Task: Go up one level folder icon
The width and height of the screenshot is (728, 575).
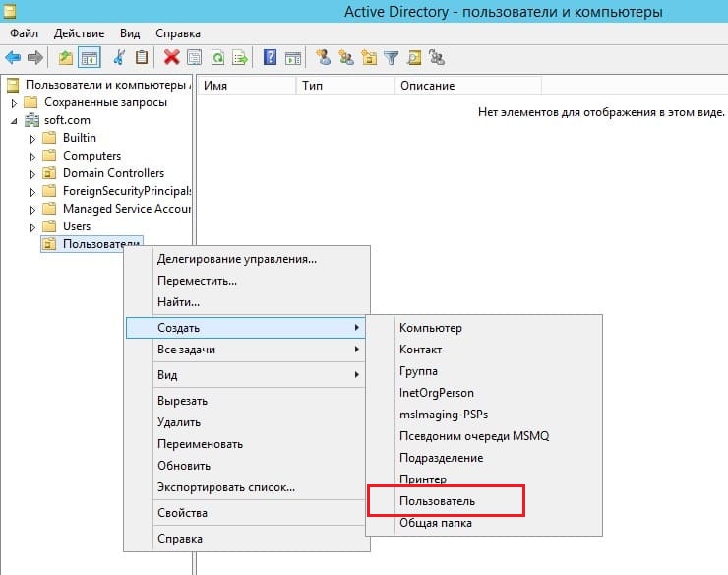Action: pos(66,58)
